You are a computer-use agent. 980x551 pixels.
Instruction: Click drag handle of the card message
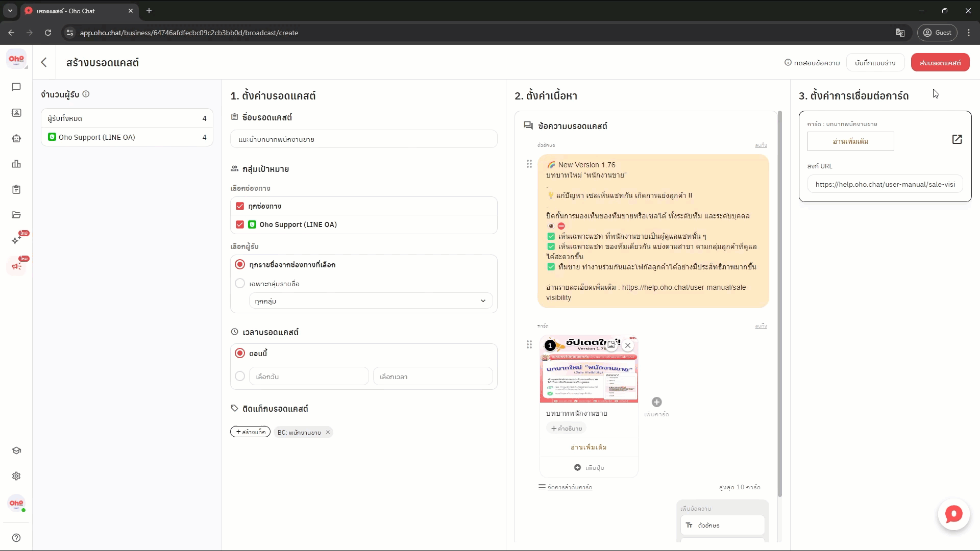(x=529, y=345)
